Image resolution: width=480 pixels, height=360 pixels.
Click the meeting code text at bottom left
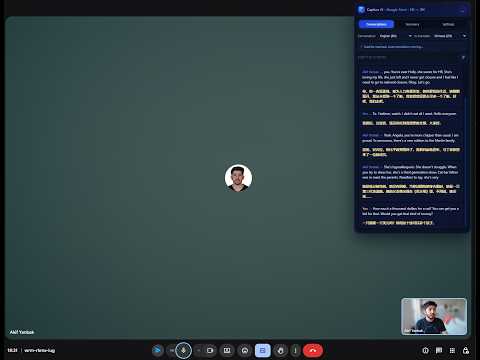point(40,350)
